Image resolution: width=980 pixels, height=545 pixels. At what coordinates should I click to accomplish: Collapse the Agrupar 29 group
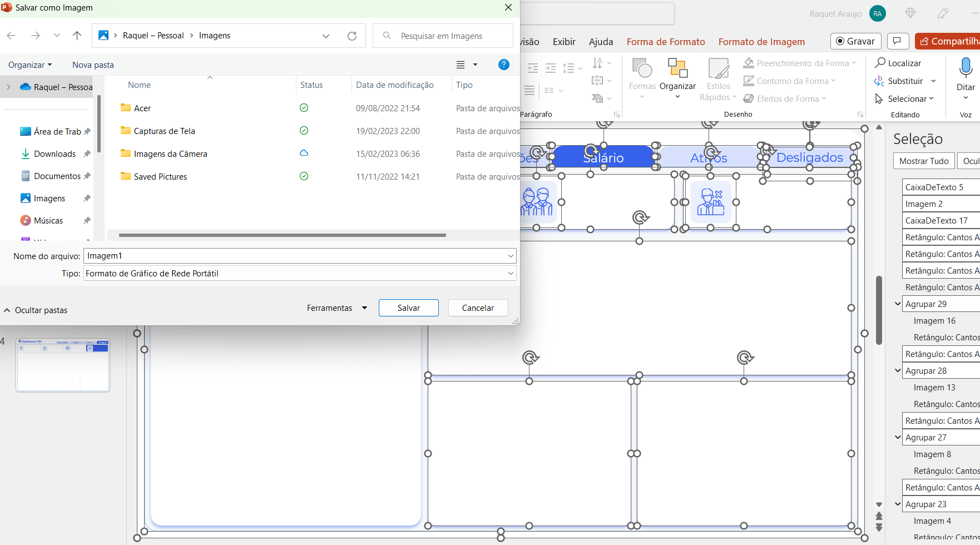[898, 304]
